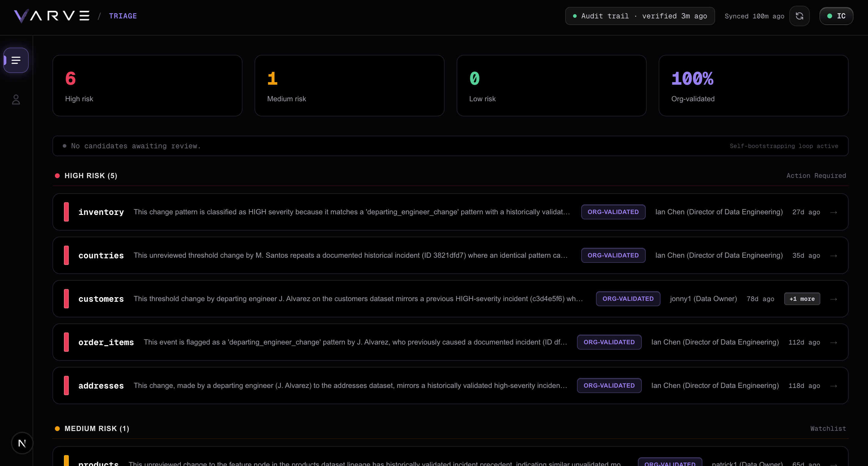This screenshot has height=466, width=868.
Task: Click '112d ago' on order_items row
Action: (x=804, y=342)
